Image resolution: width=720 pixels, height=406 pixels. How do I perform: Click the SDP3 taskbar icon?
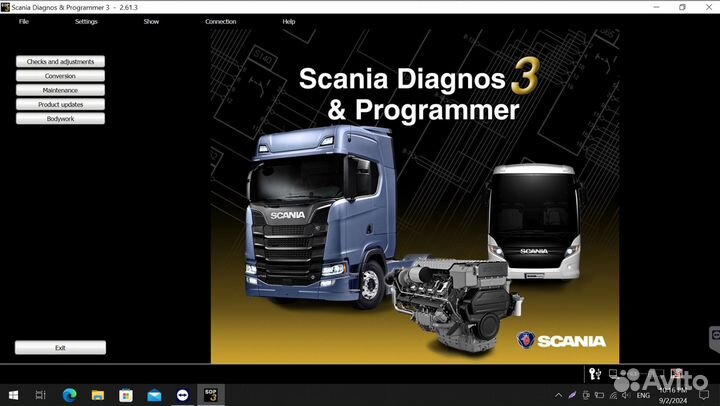coord(211,395)
